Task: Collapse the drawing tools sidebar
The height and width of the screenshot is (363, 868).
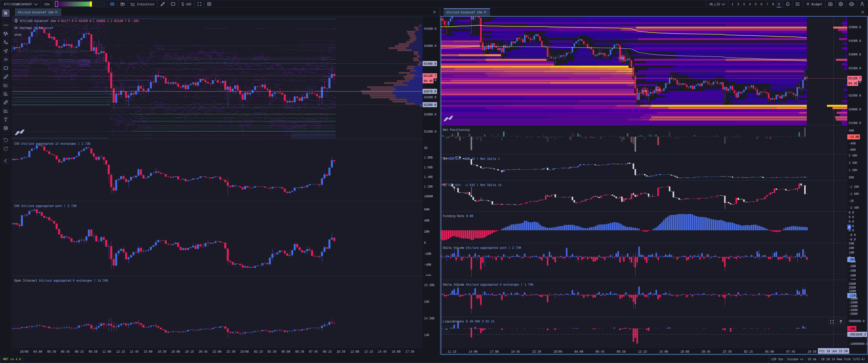Action: 6,161
